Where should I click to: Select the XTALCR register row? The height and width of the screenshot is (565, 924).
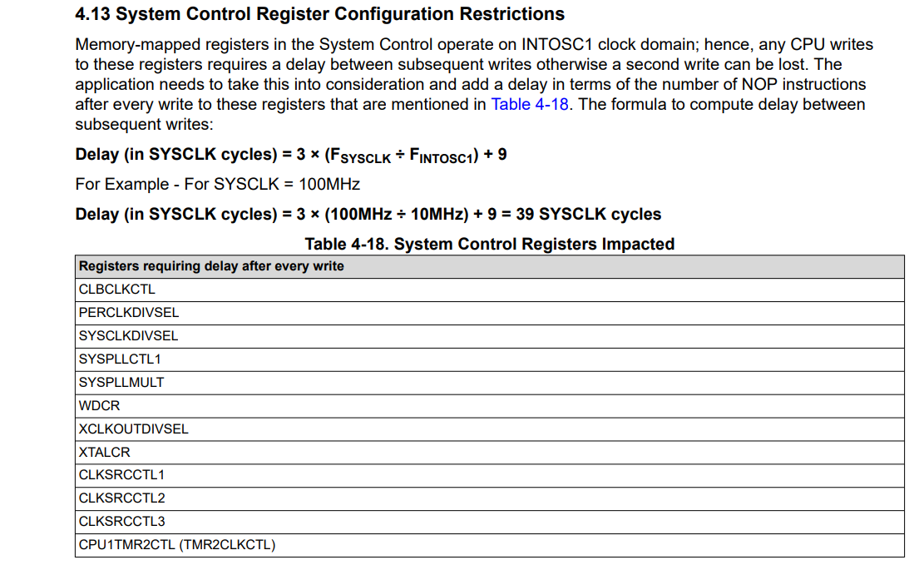[105, 453]
